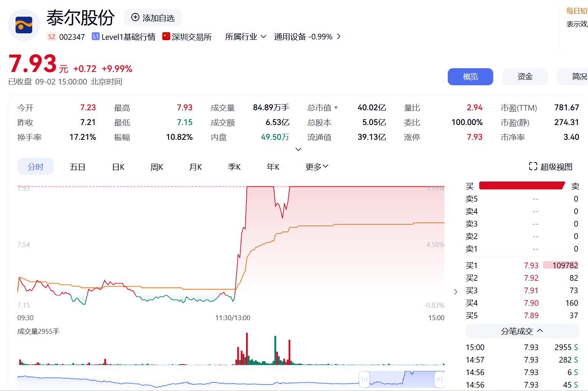Image resolution: width=588 pixels, height=391 pixels.
Task: Click the 买5 price 7.89
Action: (531, 316)
